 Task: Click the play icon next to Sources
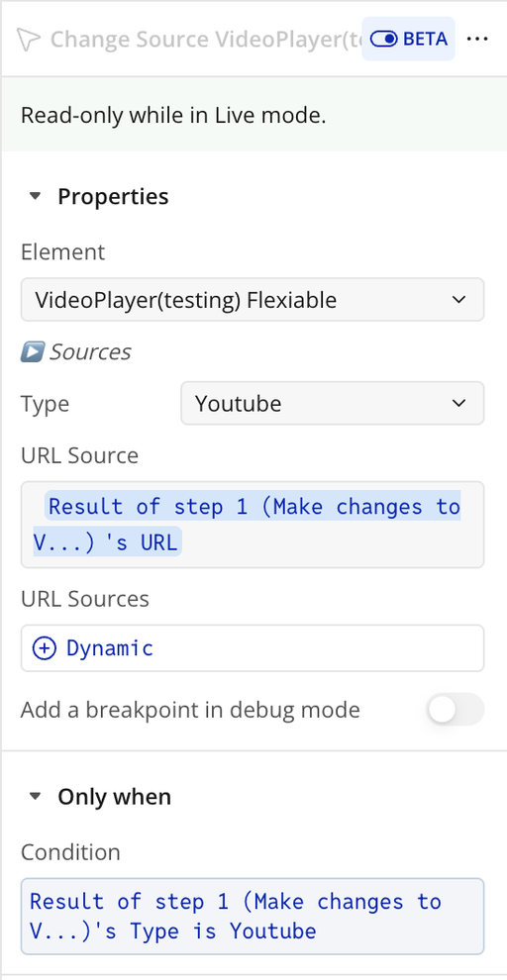pos(32,351)
